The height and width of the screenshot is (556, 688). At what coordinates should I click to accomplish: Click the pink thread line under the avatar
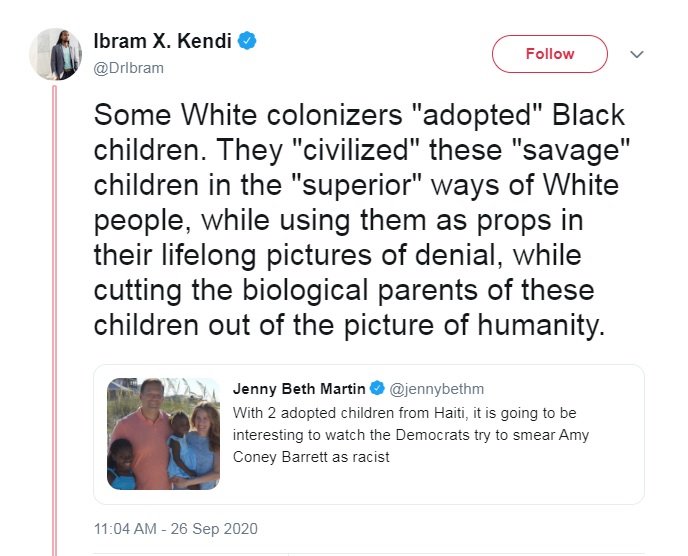55,320
